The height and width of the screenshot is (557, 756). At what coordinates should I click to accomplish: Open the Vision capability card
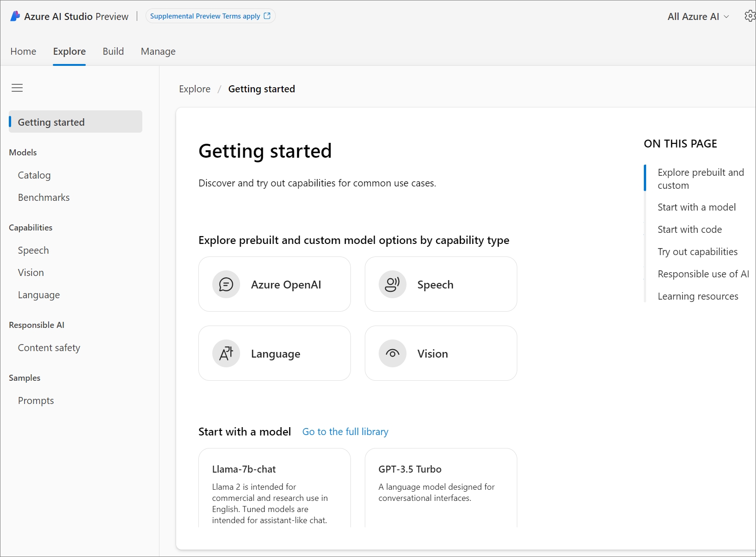click(x=441, y=353)
